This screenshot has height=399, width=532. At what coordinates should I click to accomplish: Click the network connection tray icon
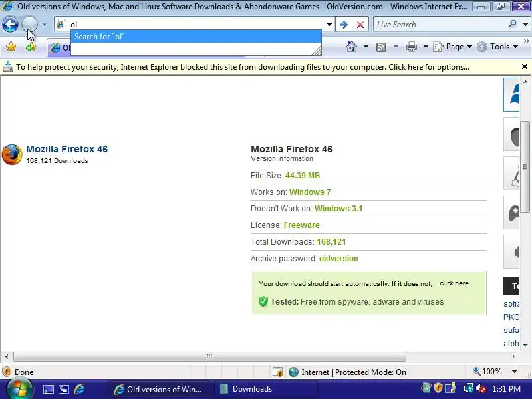(x=468, y=388)
